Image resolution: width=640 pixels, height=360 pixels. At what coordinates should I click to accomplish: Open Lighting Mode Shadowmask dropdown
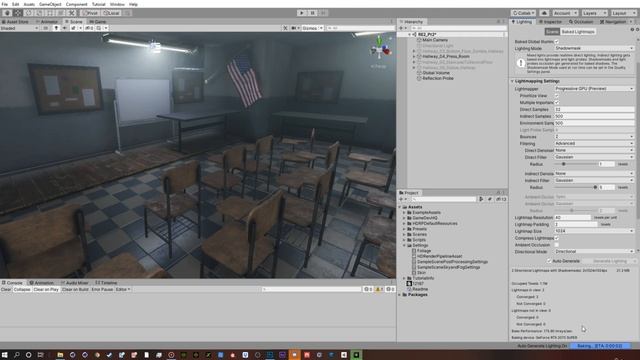point(594,48)
